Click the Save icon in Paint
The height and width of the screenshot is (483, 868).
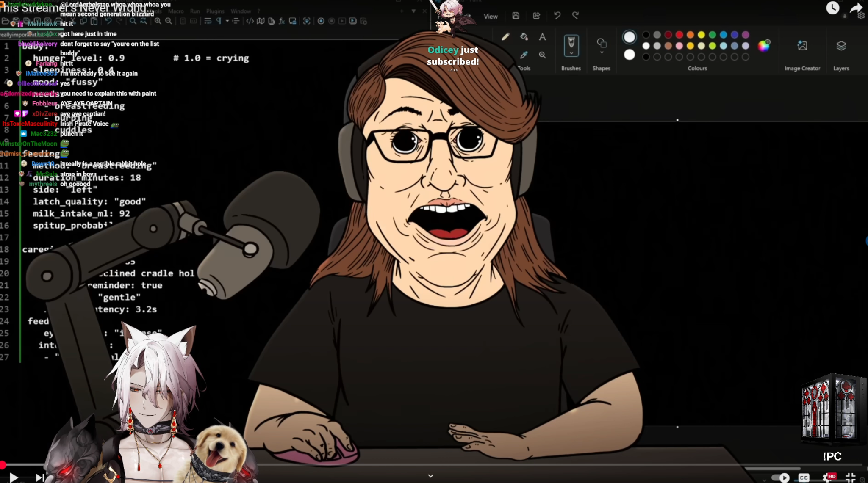tap(516, 16)
